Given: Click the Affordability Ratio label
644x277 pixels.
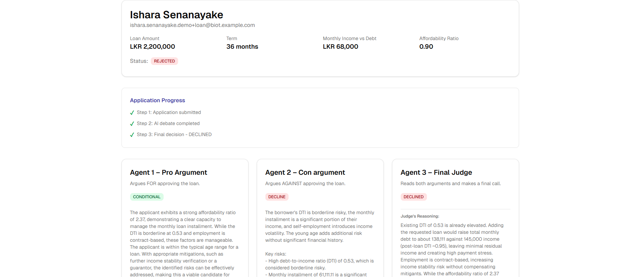Looking at the screenshot, I should pyautogui.click(x=439, y=38).
